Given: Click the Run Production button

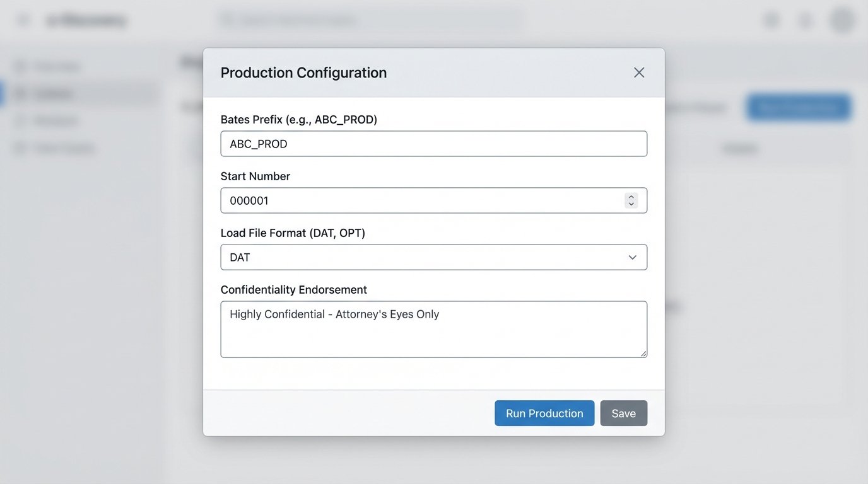Looking at the screenshot, I should point(544,413).
